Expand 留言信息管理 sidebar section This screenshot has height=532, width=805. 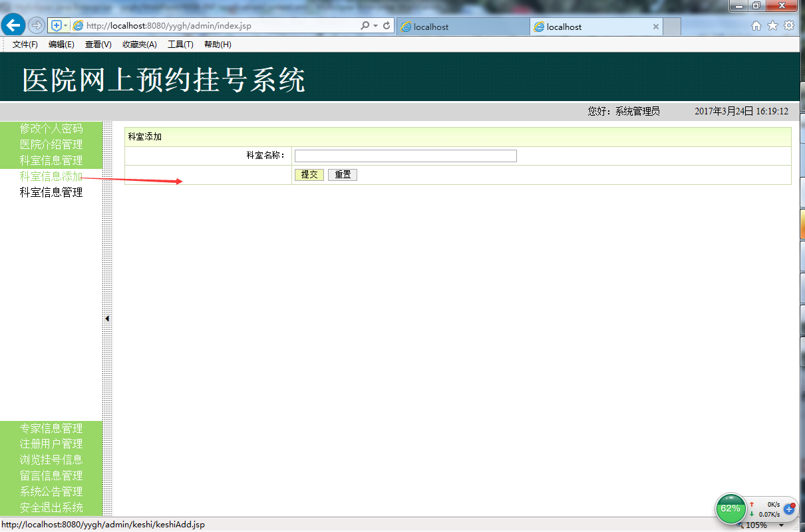click(51, 475)
